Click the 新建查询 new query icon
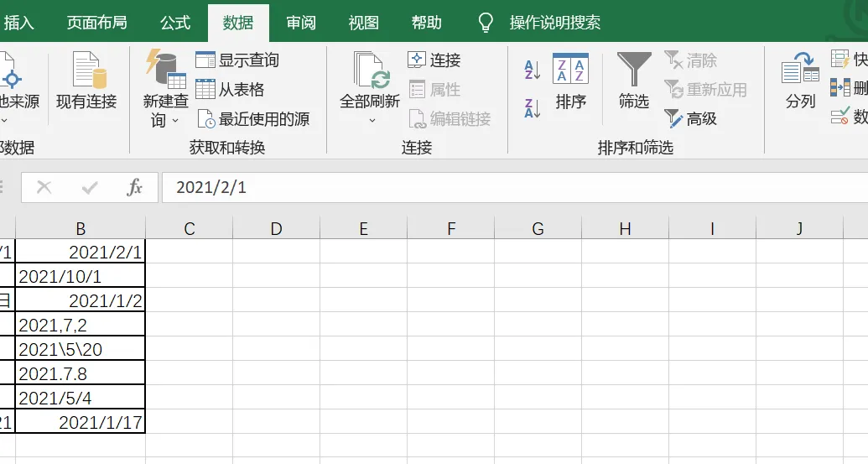868x464 pixels. click(166, 69)
